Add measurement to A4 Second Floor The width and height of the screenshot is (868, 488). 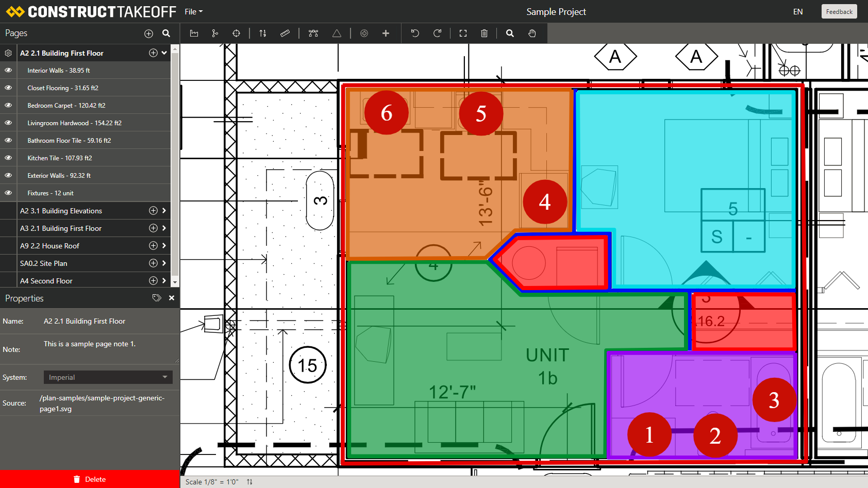click(x=153, y=281)
